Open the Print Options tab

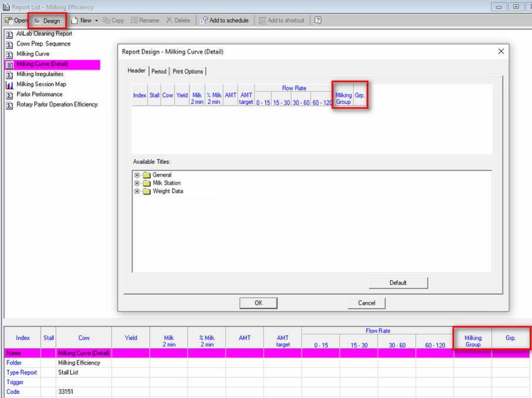click(188, 72)
